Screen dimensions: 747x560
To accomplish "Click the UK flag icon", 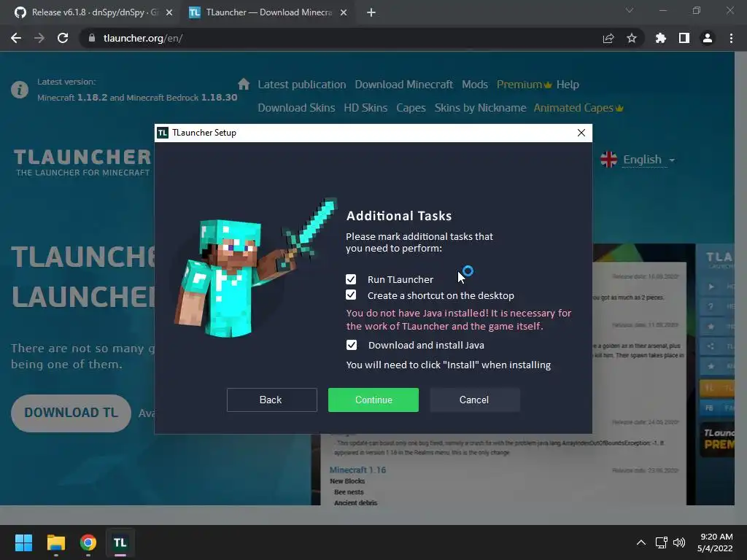I will (609, 160).
